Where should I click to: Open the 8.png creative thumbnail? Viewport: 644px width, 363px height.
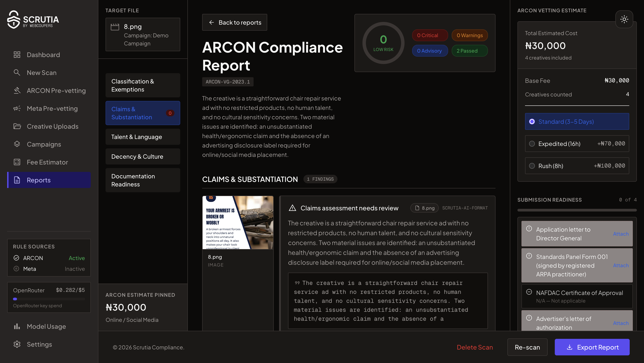[x=238, y=223]
